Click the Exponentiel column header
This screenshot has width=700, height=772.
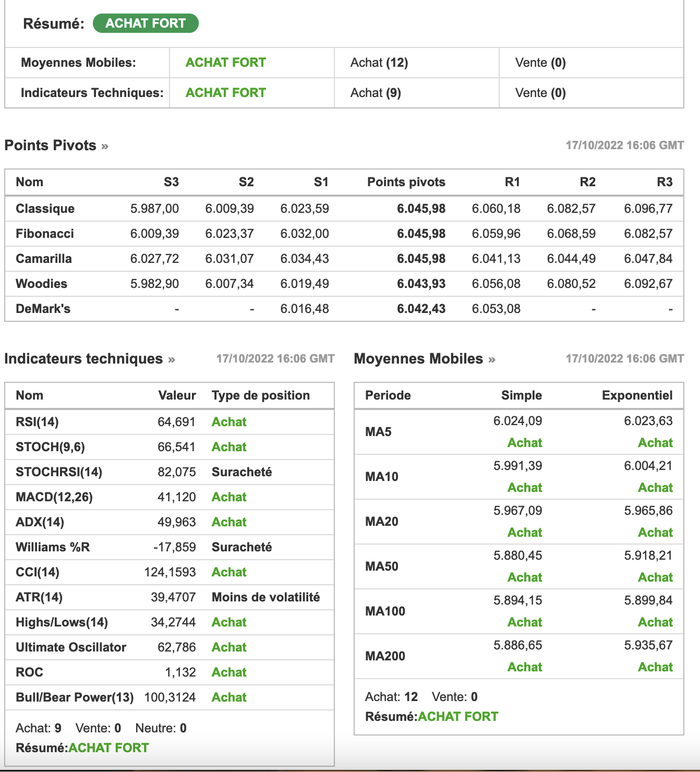coord(637,395)
